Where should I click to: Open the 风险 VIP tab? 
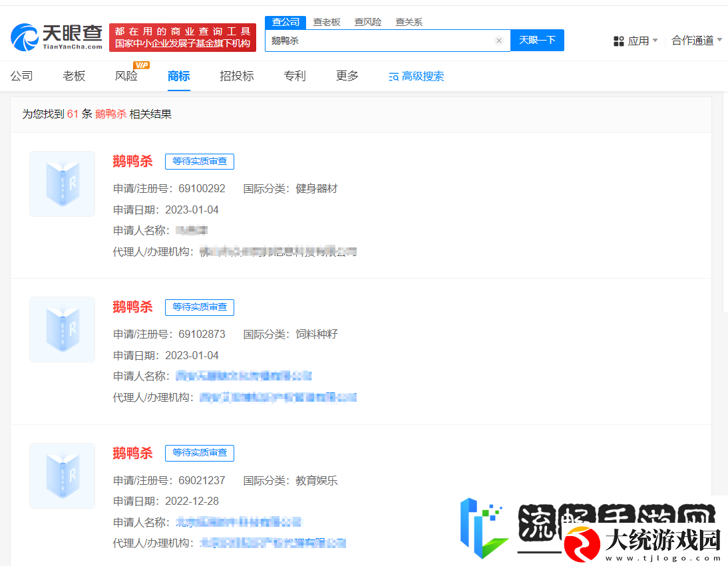pos(126,76)
